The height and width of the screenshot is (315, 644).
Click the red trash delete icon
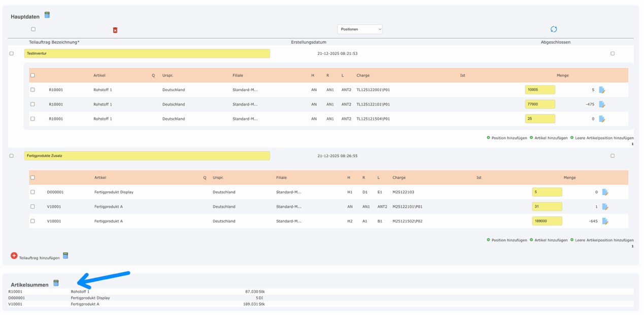coord(115,30)
